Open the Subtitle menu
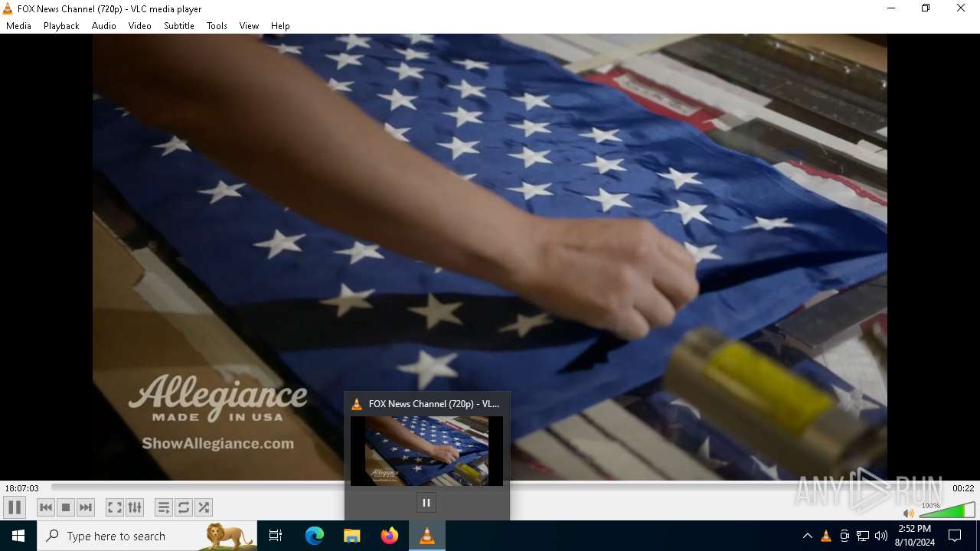The height and width of the screenshot is (551, 980). [178, 26]
